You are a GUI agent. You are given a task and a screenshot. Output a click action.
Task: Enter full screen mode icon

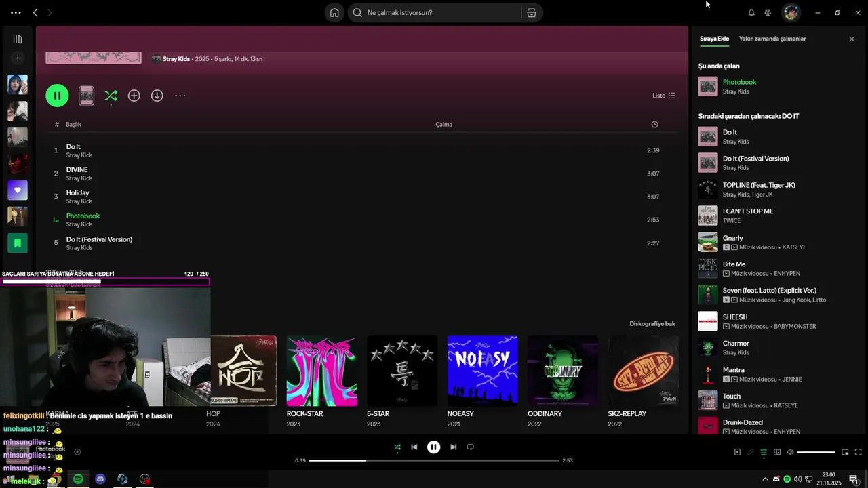click(859, 452)
